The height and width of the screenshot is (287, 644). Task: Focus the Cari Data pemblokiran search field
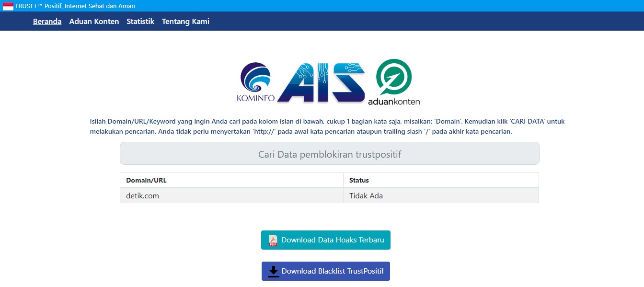click(330, 153)
